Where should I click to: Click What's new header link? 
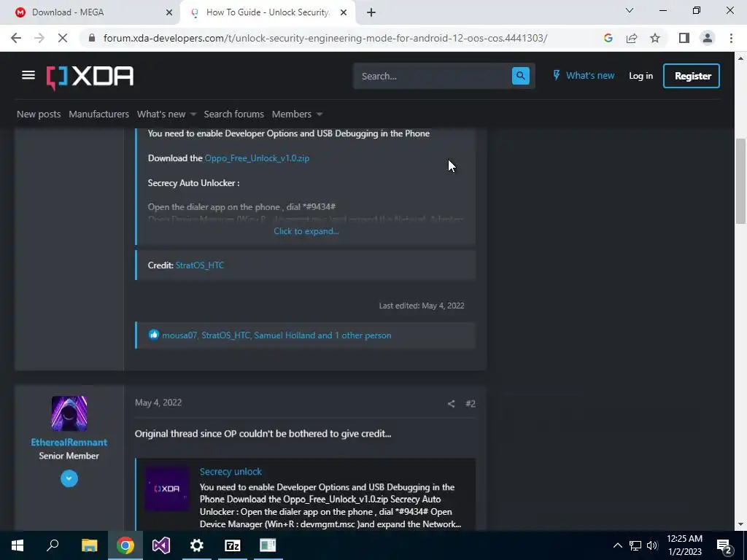[590, 75]
